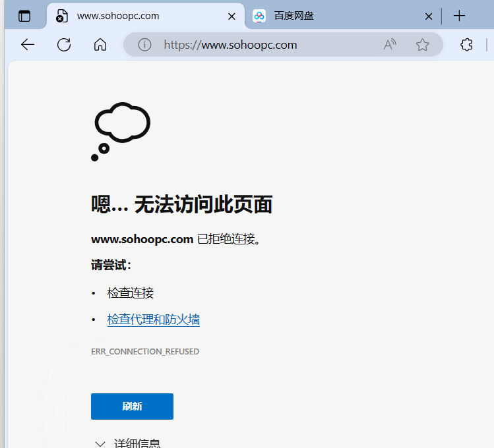The image size is (494, 448).
Task: Open the home page icon
Action: (100, 45)
